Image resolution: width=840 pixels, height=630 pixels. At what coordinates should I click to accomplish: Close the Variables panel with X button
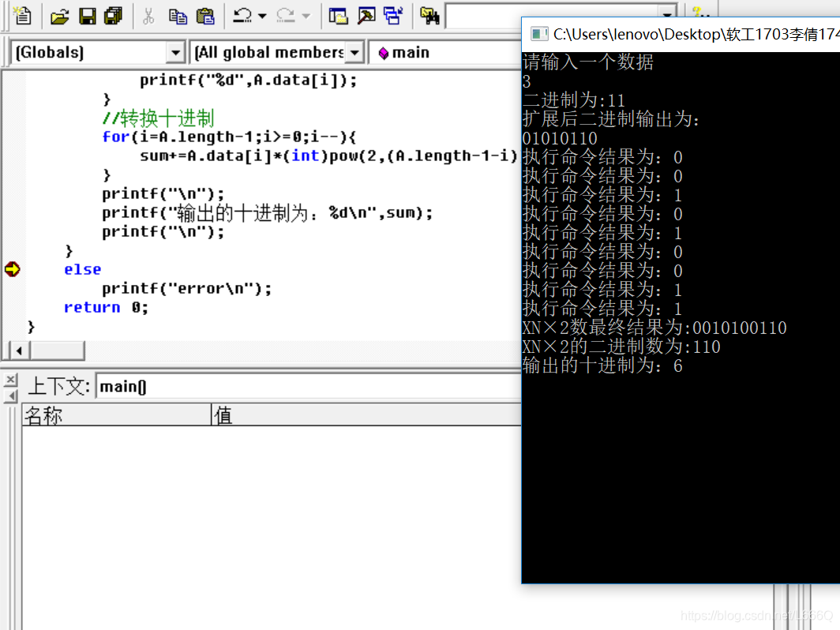[x=11, y=380]
